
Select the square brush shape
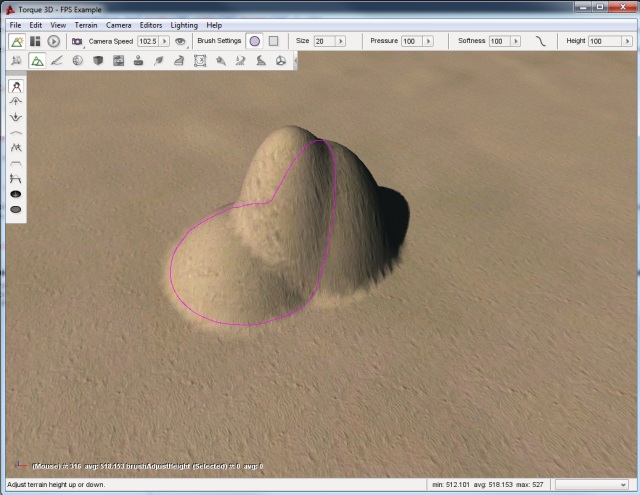pos(273,42)
